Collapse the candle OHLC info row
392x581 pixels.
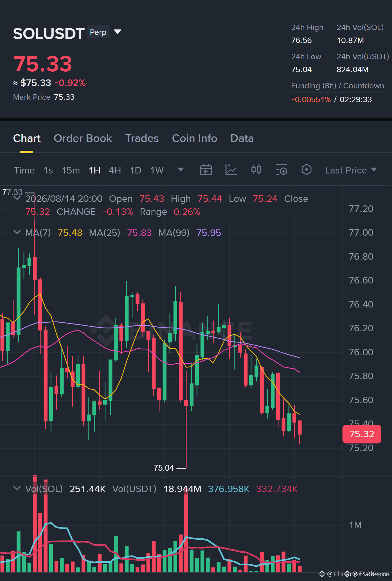click(17, 198)
